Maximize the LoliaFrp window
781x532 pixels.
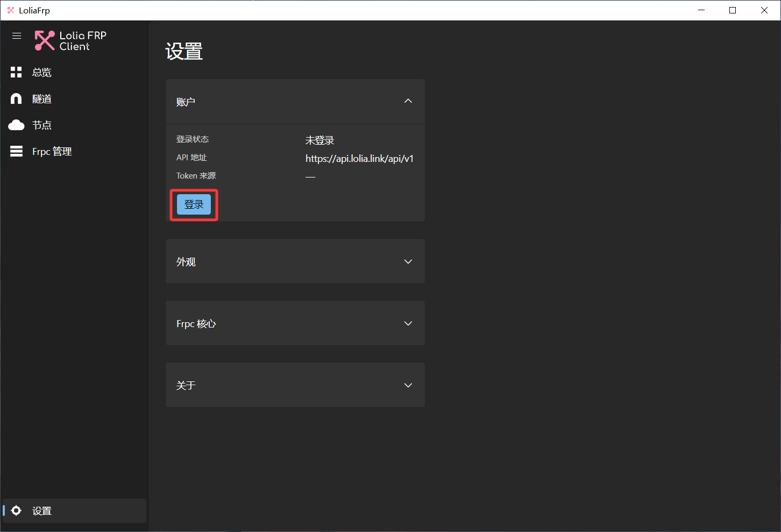pyautogui.click(x=733, y=10)
